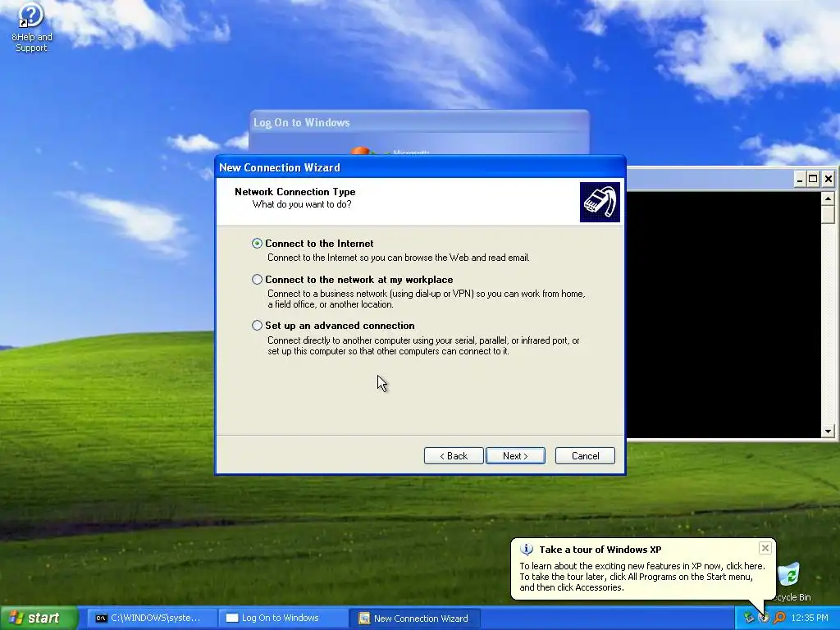The width and height of the screenshot is (840, 630).
Task: Click inside the black command prompt area
Action: pos(724,314)
